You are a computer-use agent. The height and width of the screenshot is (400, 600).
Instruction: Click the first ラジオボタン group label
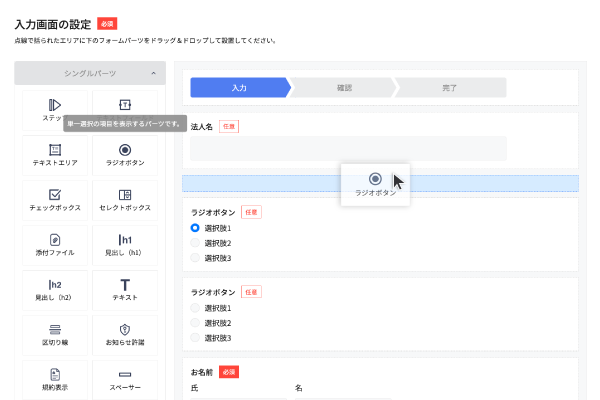tap(213, 212)
